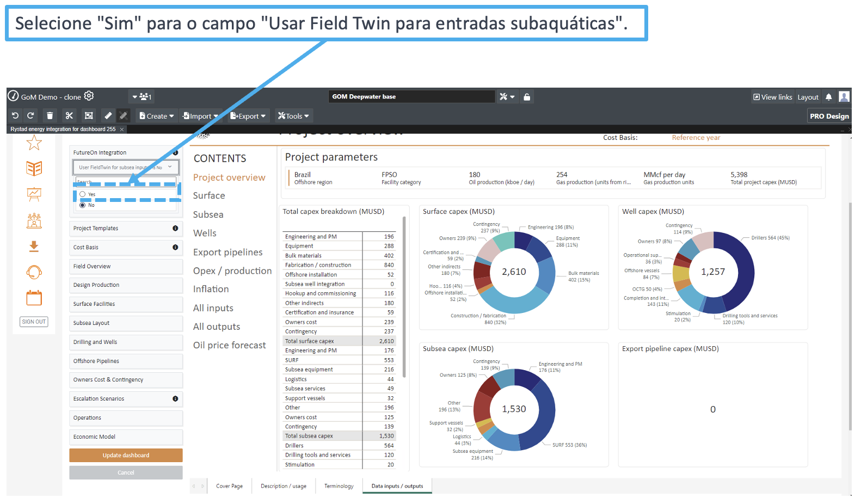Open the team meeting sidebar icon

pyautogui.click(x=34, y=220)
